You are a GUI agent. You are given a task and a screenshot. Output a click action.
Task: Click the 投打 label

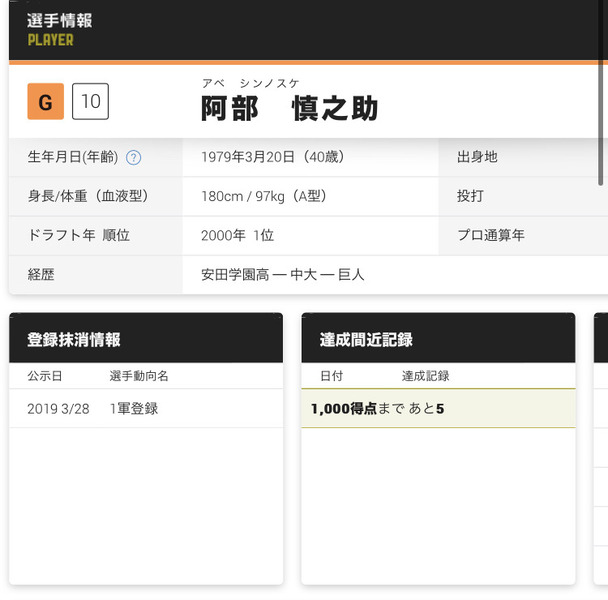470,196
